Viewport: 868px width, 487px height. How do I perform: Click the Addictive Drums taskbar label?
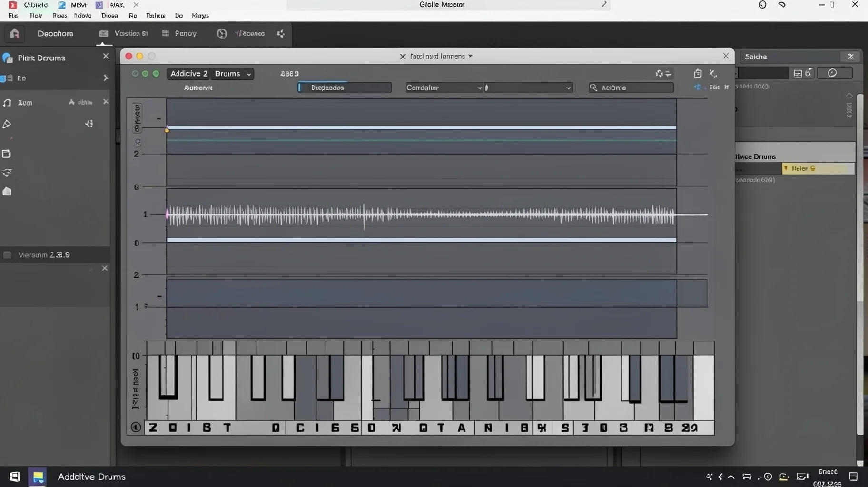click(92, 477)
